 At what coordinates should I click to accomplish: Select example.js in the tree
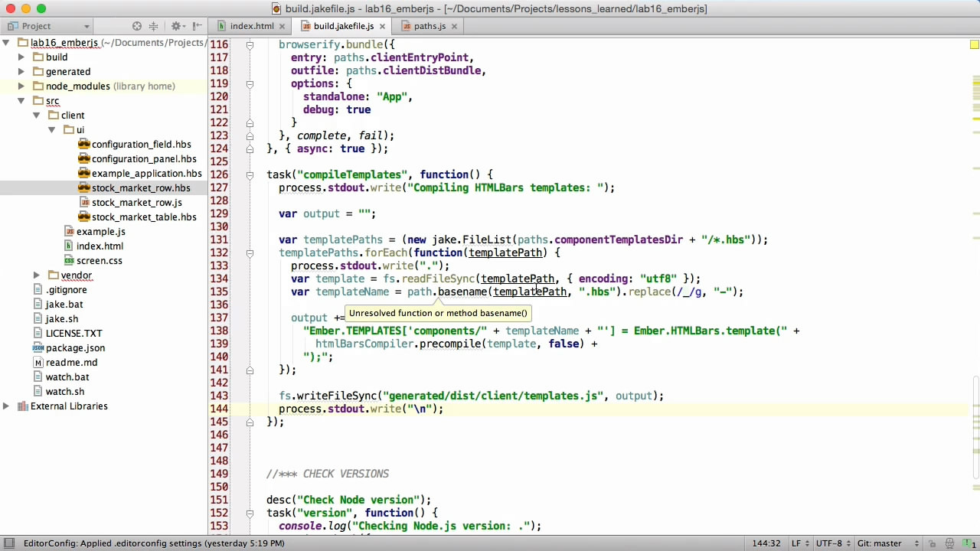(x=101, y=232)
